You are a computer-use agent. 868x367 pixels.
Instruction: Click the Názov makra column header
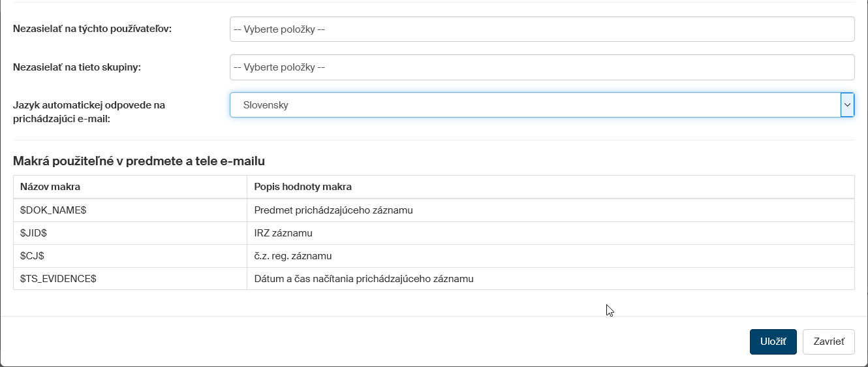tap(51, 187)
